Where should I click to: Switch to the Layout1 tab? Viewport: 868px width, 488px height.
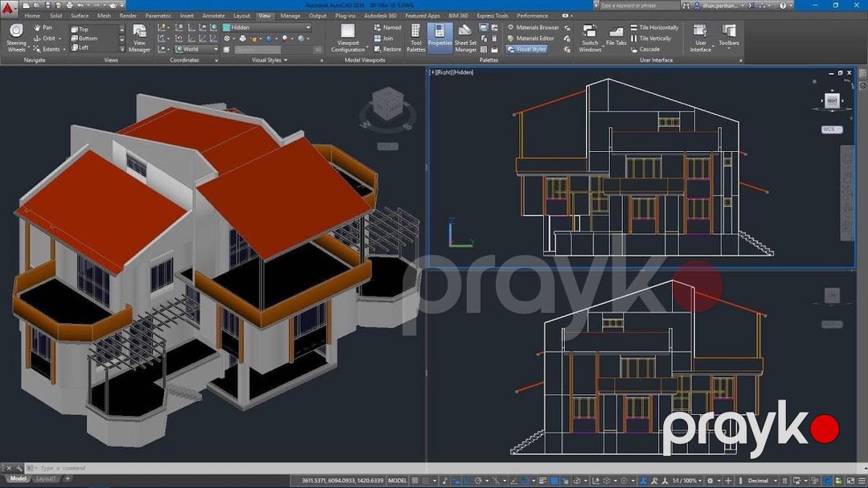[x=45, y=478]
